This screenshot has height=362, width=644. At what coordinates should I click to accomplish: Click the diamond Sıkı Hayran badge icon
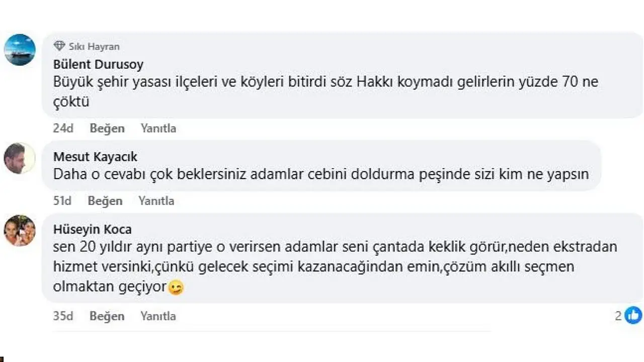pos(59,46)
